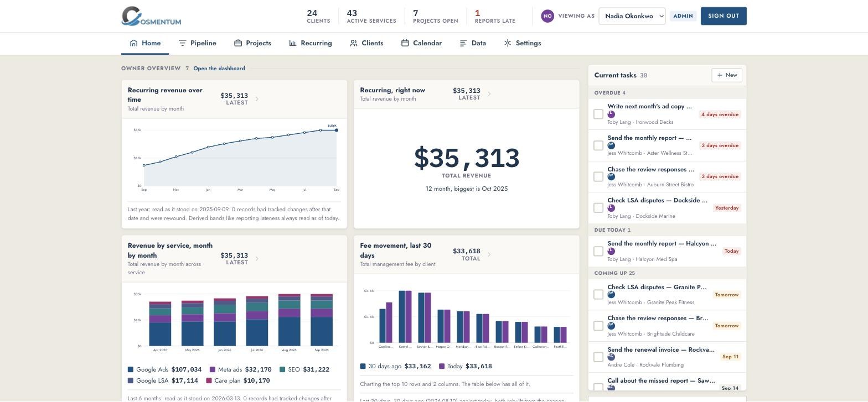Click the Projects briefcase icon
The image size is (868, 402).
point(238,43)
